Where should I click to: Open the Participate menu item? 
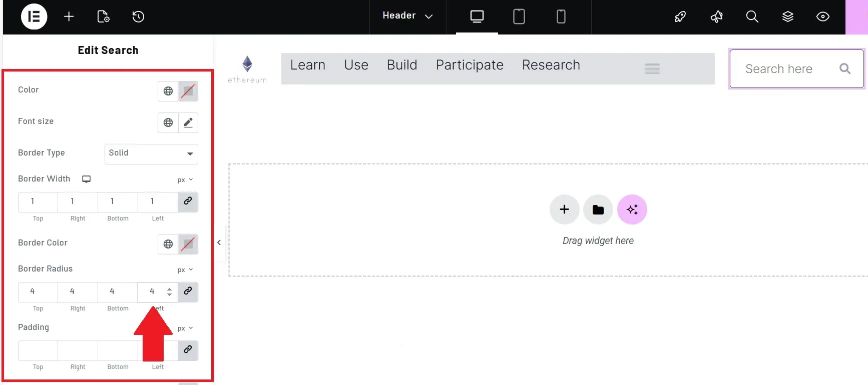[470, 65]
